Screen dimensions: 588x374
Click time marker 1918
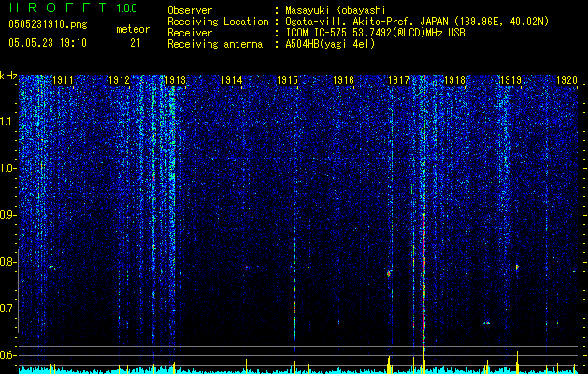(x=455, y=80)
